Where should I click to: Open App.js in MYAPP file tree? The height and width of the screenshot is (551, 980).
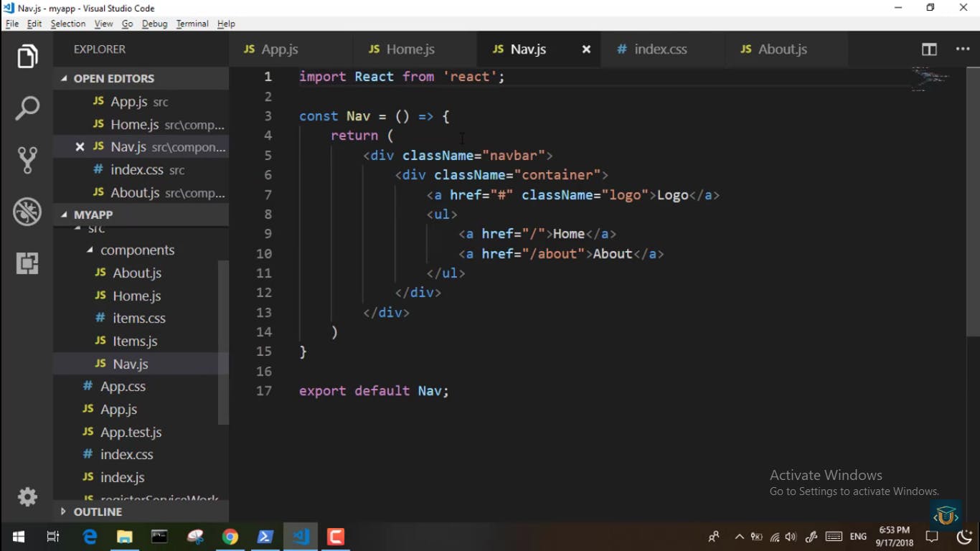coord(136,409)
